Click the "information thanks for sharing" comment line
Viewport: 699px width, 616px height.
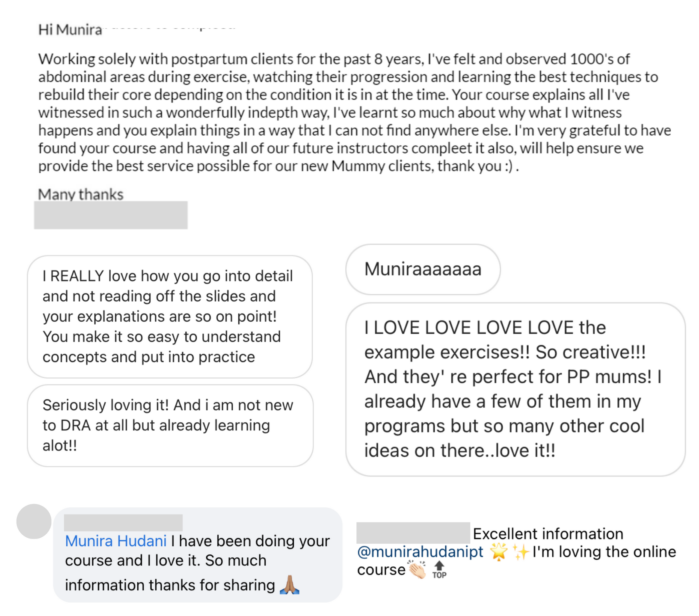[169, 585]
